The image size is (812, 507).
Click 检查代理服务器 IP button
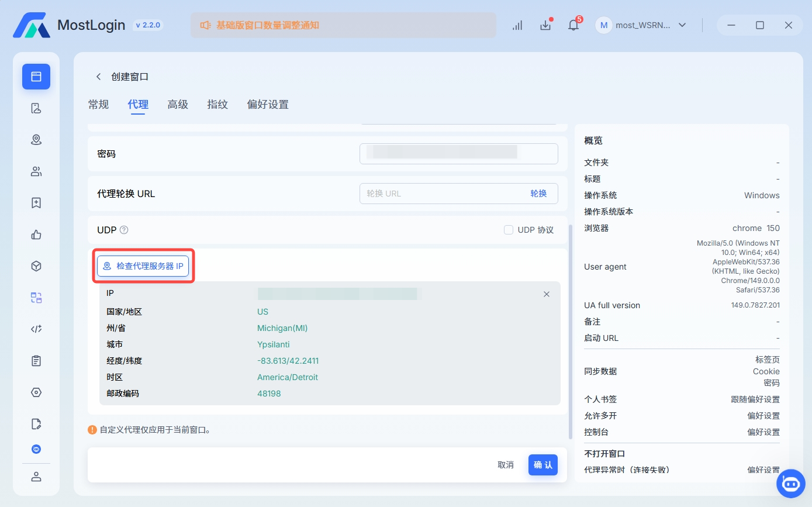click(x=143, y=265)
